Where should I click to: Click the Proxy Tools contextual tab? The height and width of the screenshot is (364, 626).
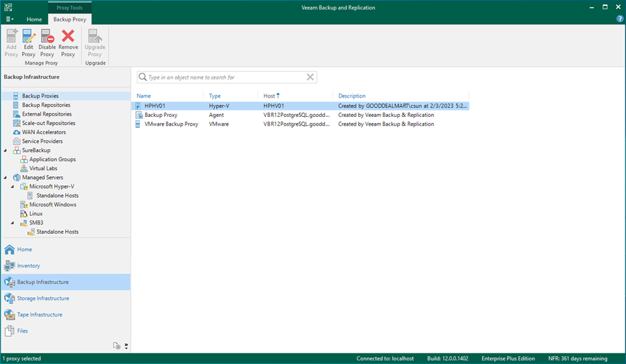pyautogui.click(x=70, y=7)
